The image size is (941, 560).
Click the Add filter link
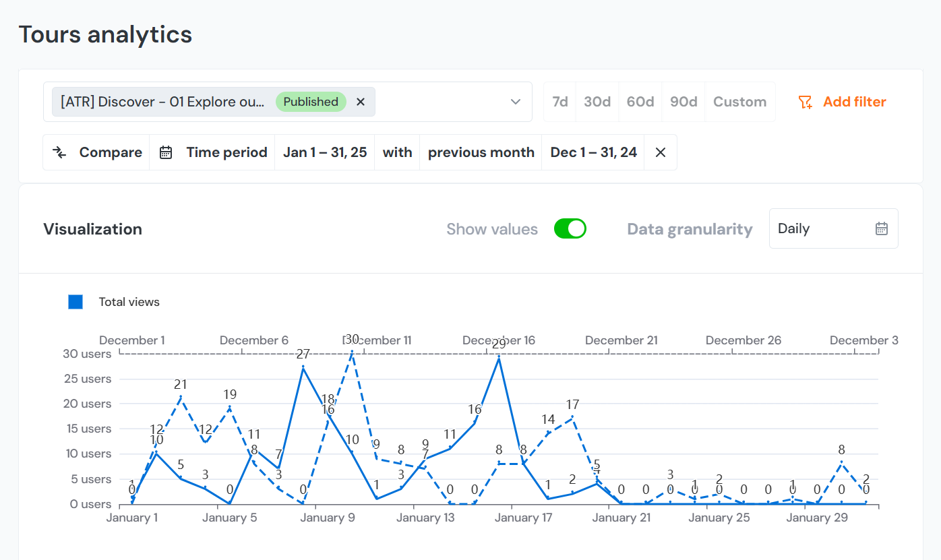click(x=854, y=102)
